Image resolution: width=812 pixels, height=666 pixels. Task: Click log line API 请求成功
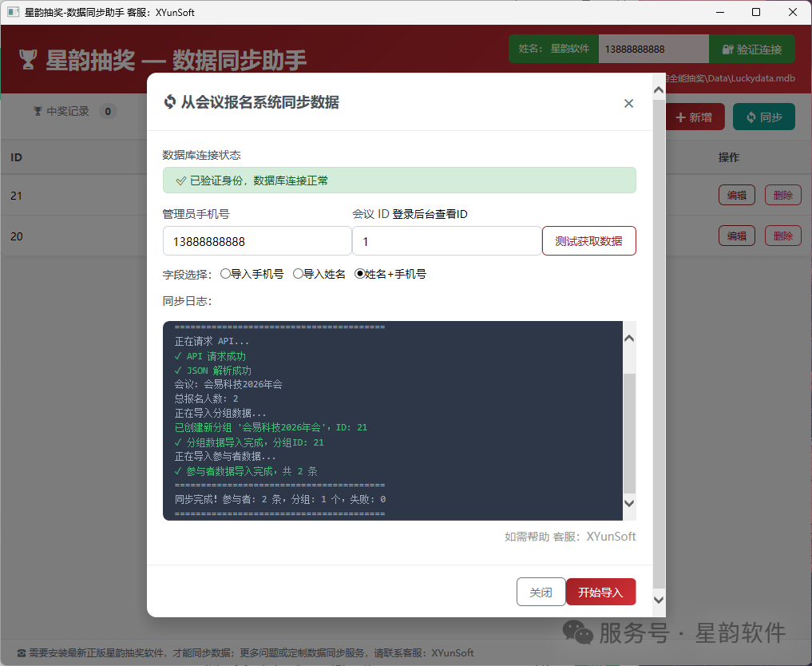(x=210, y=356)
